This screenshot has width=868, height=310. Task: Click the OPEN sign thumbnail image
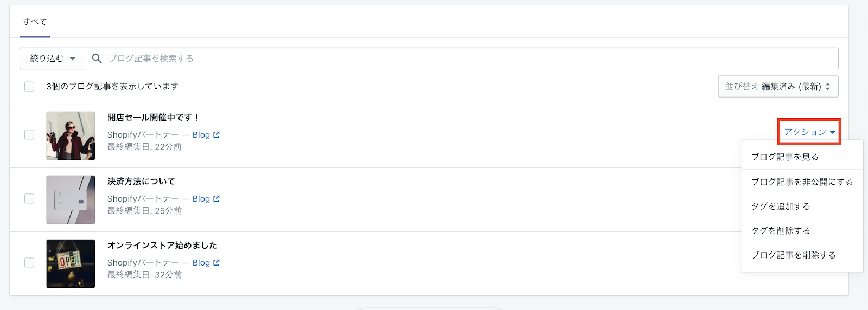point(71,263)
